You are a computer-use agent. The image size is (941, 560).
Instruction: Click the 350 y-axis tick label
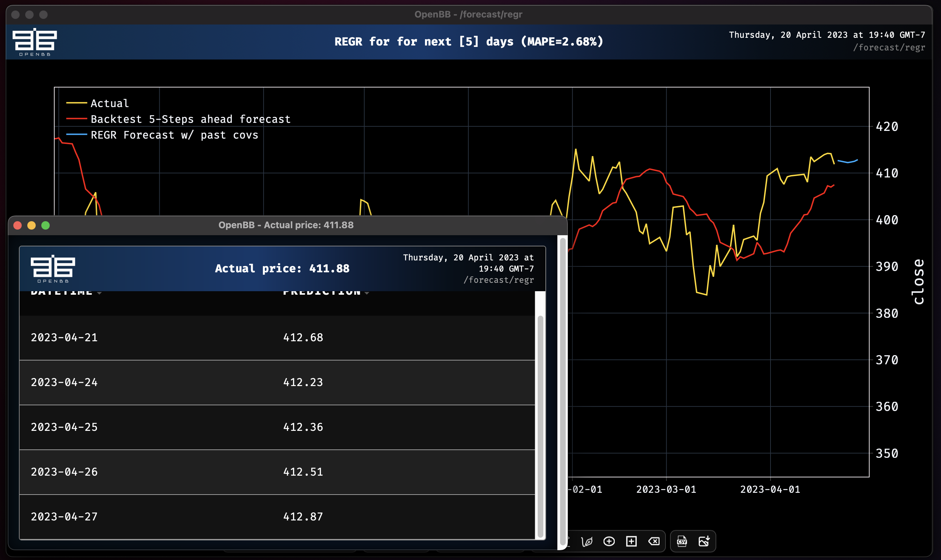click(x=887, y=454)
